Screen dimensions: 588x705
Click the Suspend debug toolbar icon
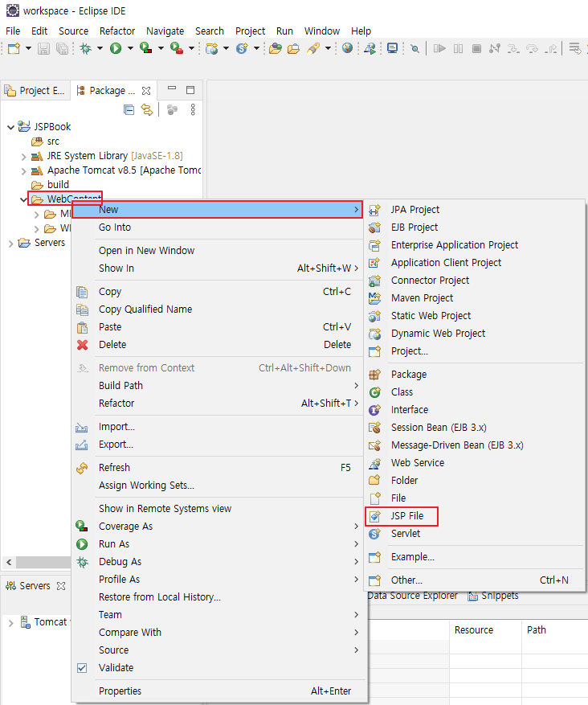pyautogui.click(x=458, y=48)
